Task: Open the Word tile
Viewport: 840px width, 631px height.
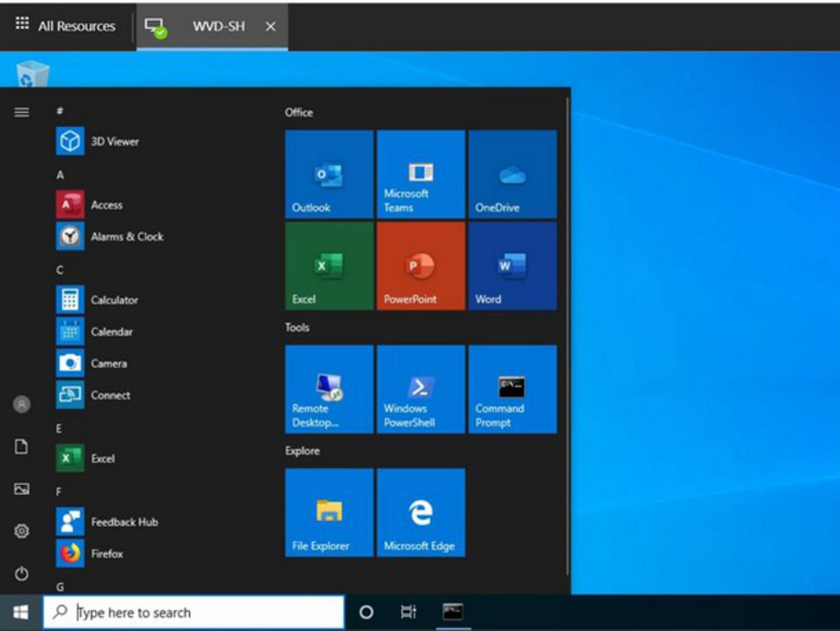Action: [x=512, y=266]
